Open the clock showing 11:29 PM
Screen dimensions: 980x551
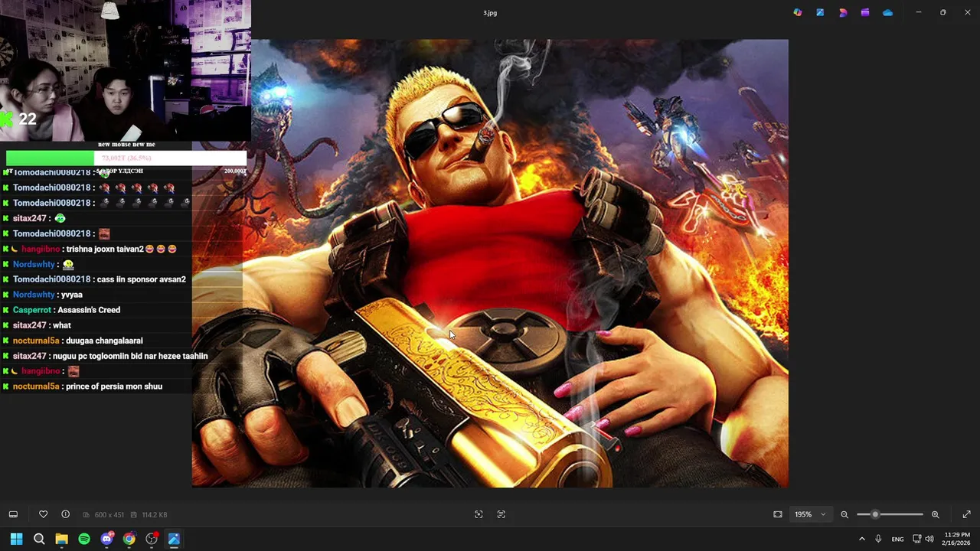point(956,539)
